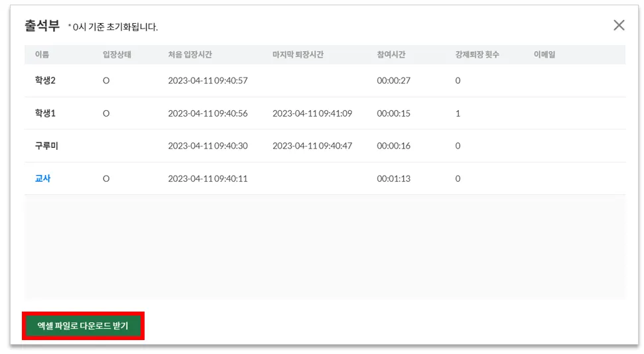
Task: Click 학생1 forced-exit count value 1
Action: (458, 113)
